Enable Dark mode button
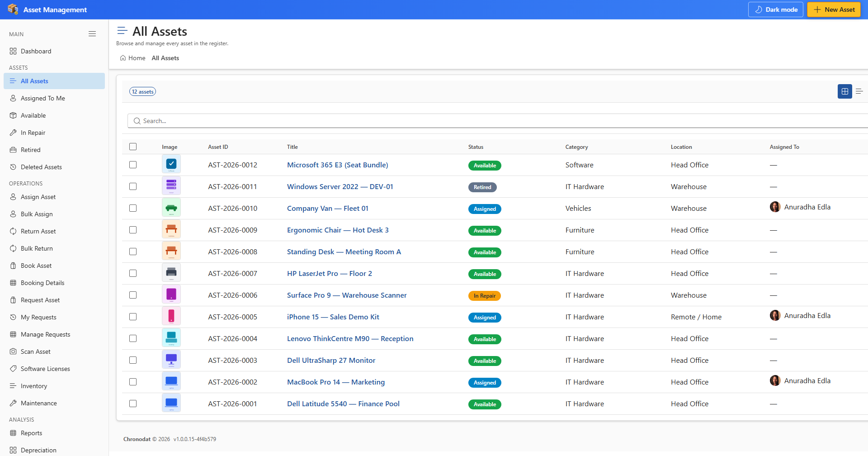Screen dimensions: 868x456 pyautogui.click(x=775, y=9)
